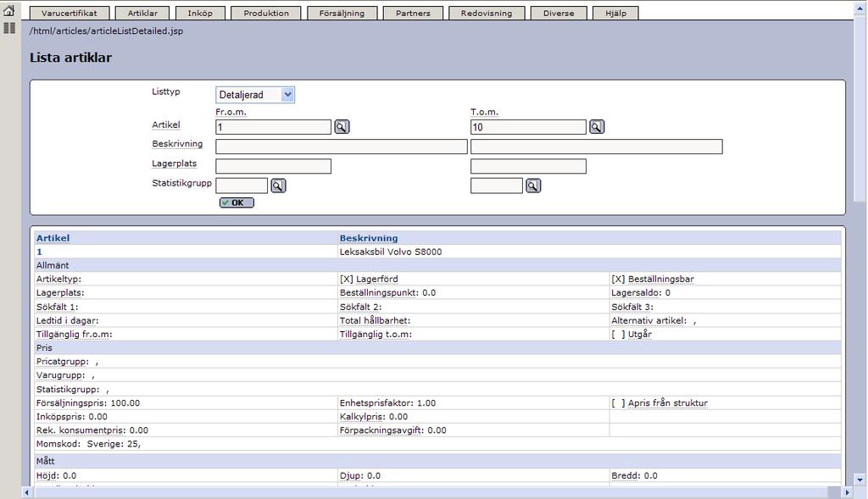Viewport: 868px width, 499px height.
Task: Click the Fr.o.m. Artikel input field
Action: coord(274,127)
